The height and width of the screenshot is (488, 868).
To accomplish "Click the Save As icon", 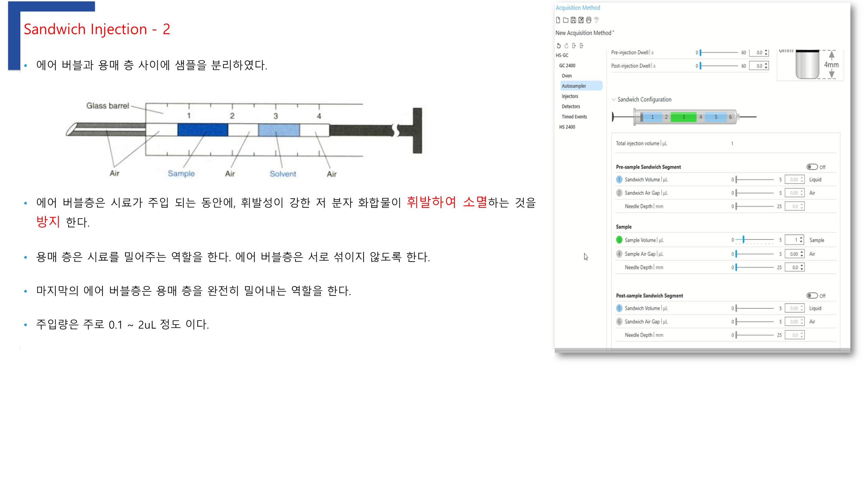I will 581,20.
